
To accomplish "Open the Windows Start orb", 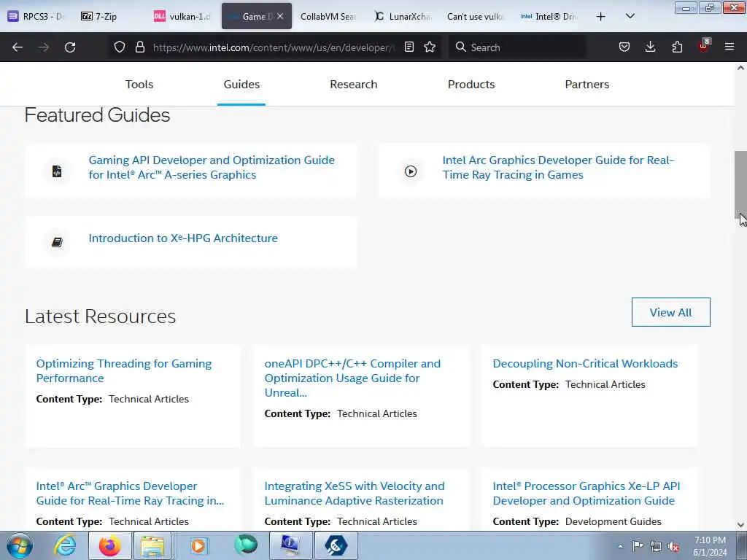I will pos(20,545).
